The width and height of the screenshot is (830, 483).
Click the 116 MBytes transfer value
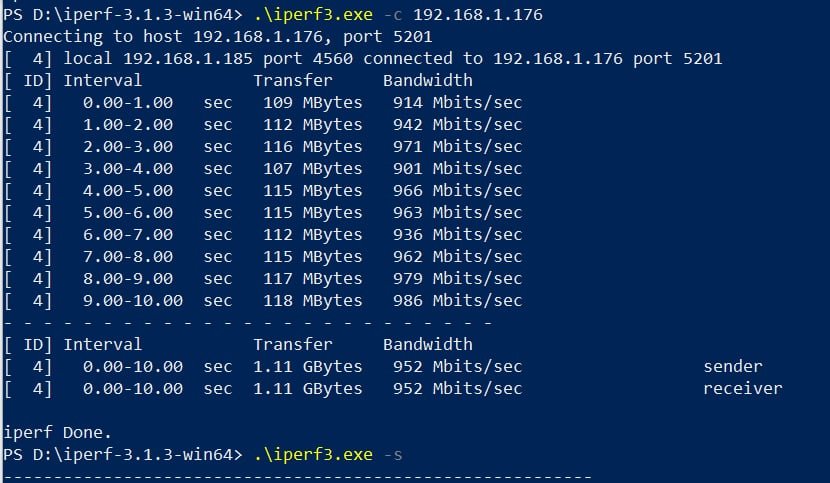pyautogui.click(x=307, y=146)
